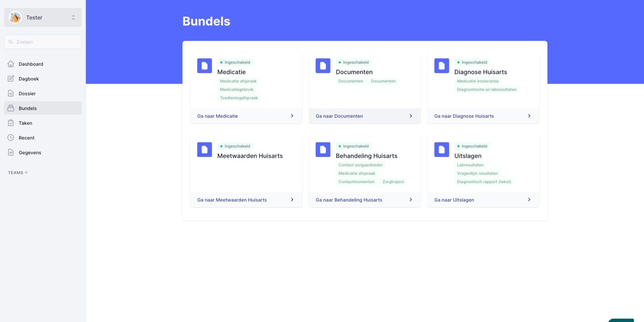Click the Dashboard home icon in sidebar

point(11,64)
